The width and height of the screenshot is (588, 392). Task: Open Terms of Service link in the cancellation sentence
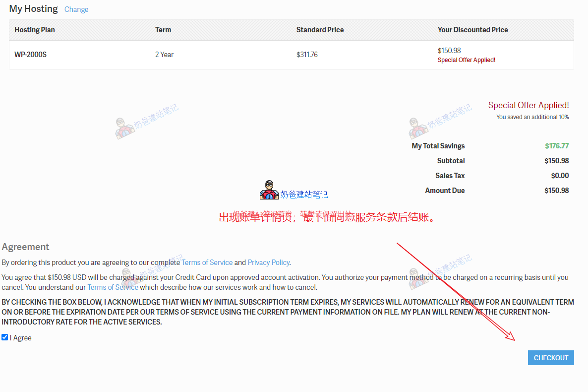[x=113, y=287]
